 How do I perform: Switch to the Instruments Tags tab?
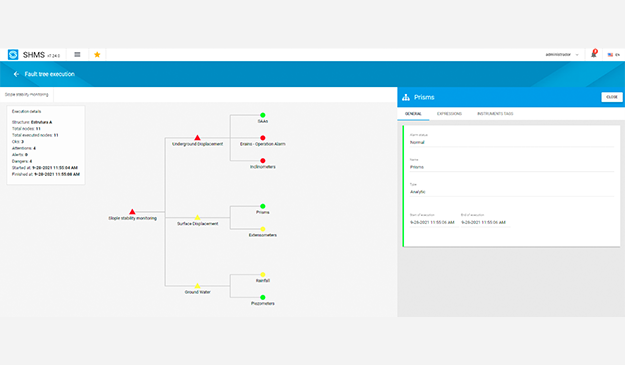pyautogui.click(x=495, y=114)
